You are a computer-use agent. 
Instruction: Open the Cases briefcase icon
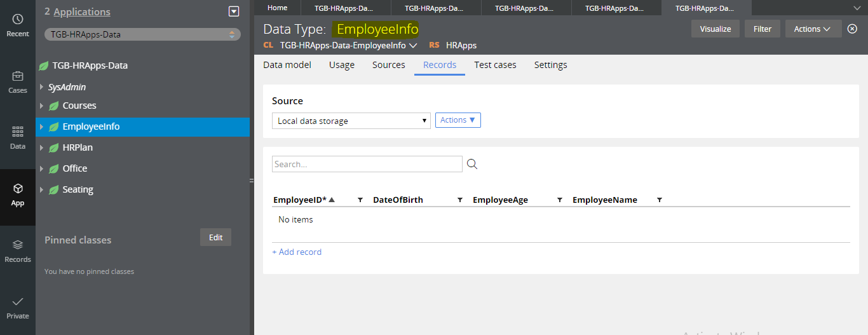[x=18, y=76]
